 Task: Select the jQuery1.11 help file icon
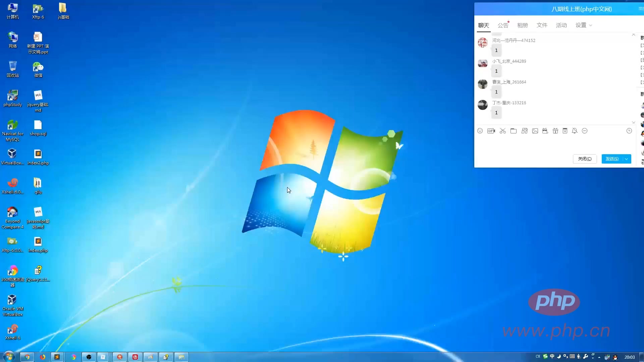coord(38,274)
